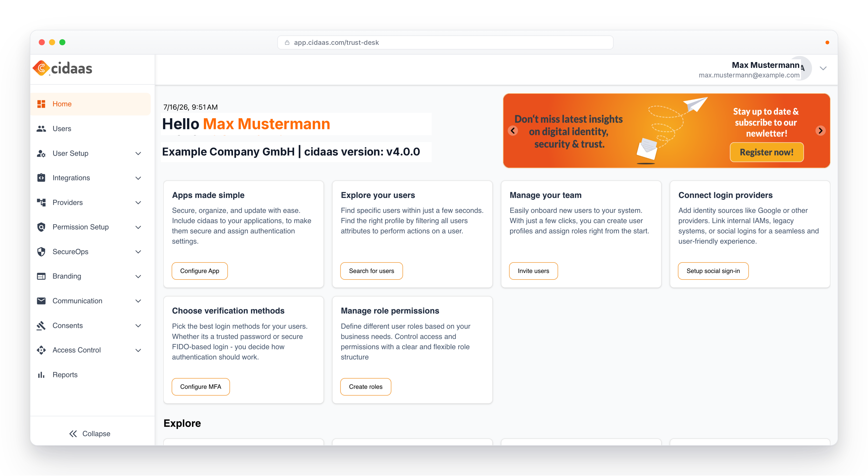Screen dimensions: 868x476
Task: Click the Configure App button
Action: coord(199,271)
